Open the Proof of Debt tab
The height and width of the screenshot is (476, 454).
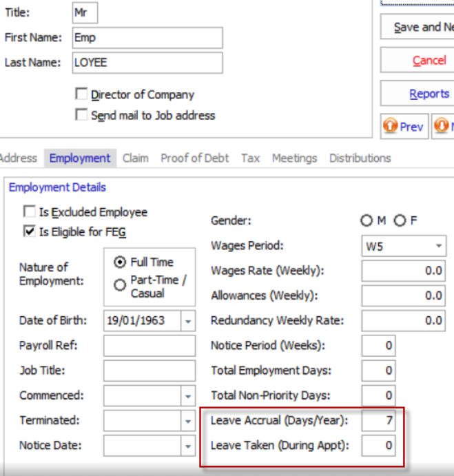(x=194, y=158)
